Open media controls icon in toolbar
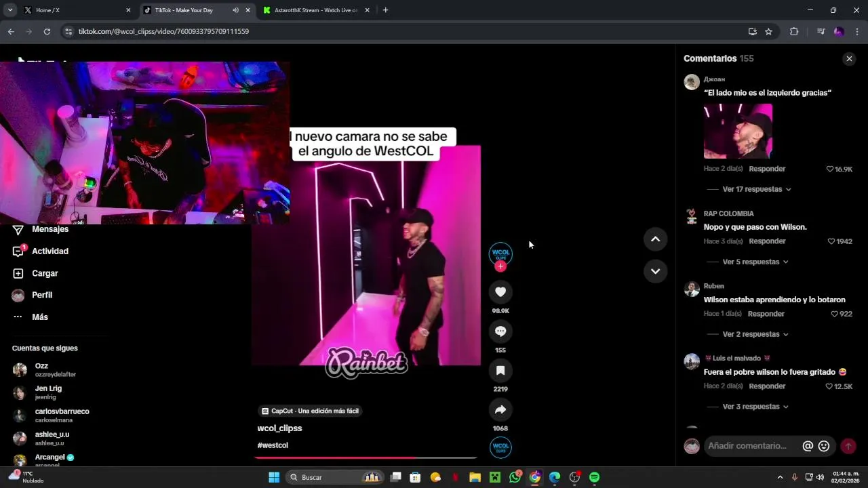The image size is (868, 488). [x=821, y=31]
